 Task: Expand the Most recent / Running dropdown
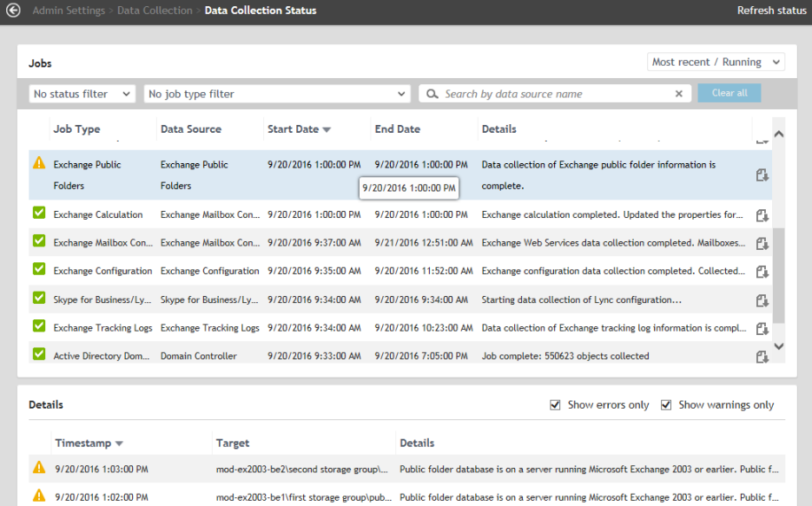[x=716, y=62]
